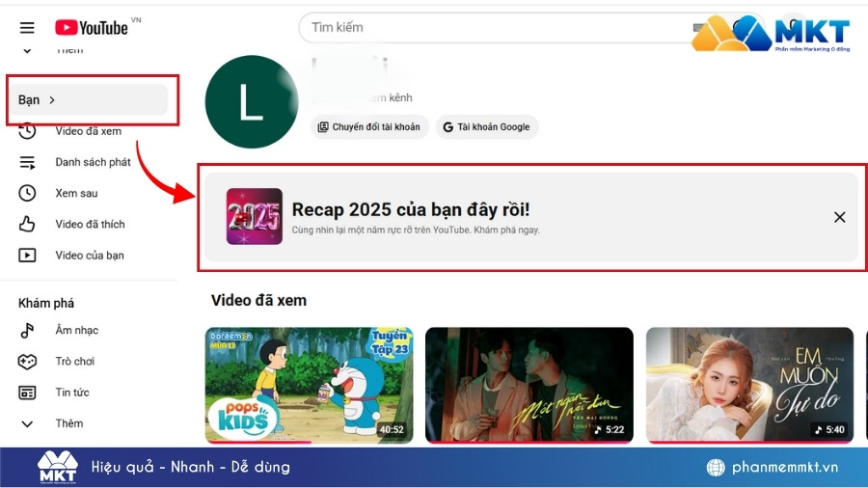Expand the Bạn section chevron
The width and height of the screenshot is (868, 488).
point(52,100)
